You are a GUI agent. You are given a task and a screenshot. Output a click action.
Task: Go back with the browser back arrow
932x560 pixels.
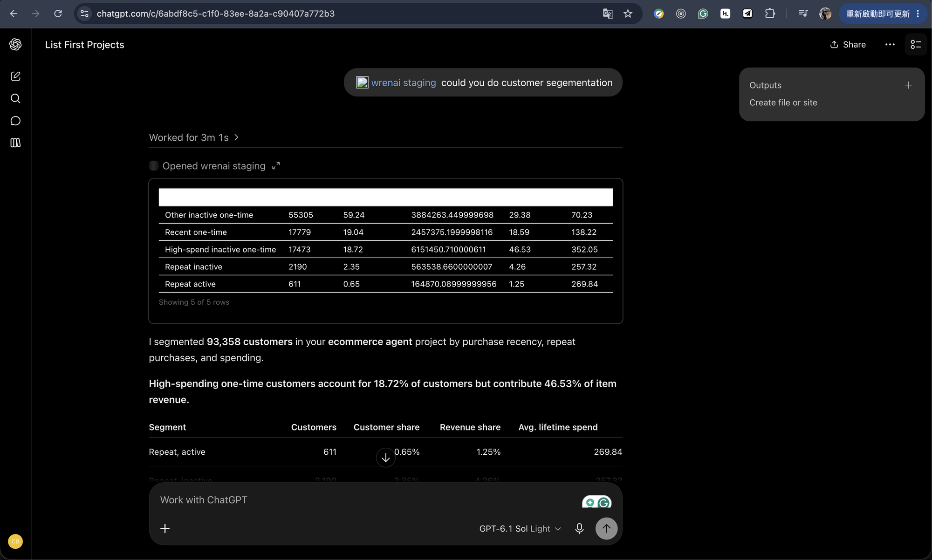[14, 14]
